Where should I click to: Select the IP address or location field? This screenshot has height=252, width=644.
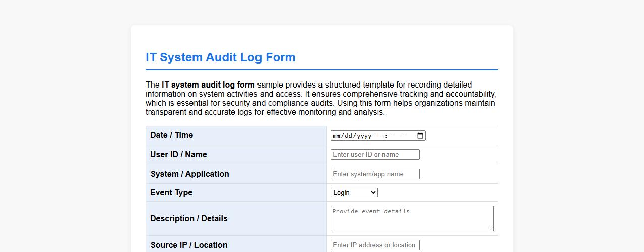point(375,245)
